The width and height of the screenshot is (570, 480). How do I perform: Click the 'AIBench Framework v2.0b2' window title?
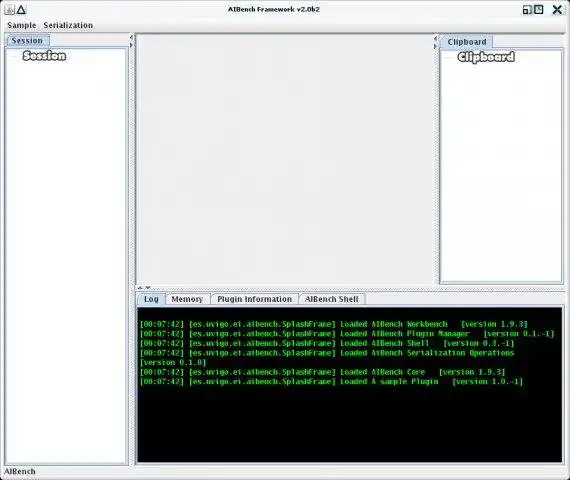[274, 9]
